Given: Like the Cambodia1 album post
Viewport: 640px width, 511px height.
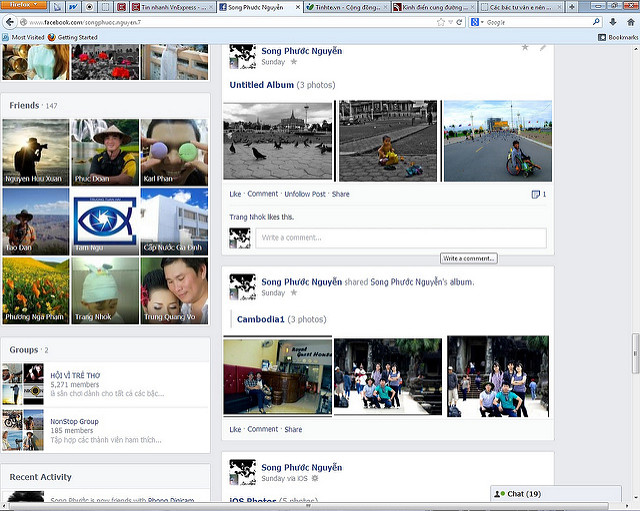Looking at the screenshot, I should click(235, 429).
